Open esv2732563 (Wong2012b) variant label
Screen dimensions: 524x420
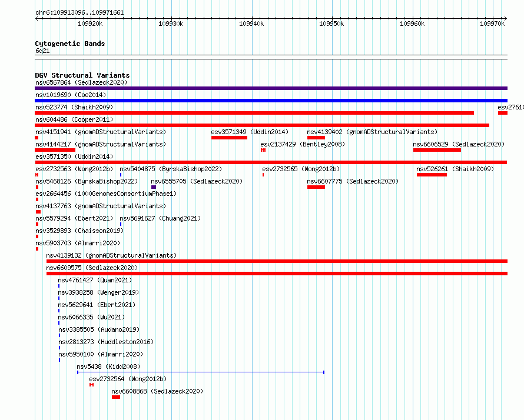[x=74, y=169]
